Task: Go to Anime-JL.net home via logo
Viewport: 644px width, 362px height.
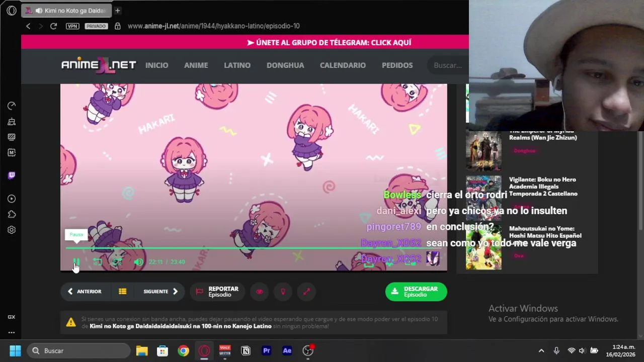Action: pyautogui.click(x=99, y=65)
